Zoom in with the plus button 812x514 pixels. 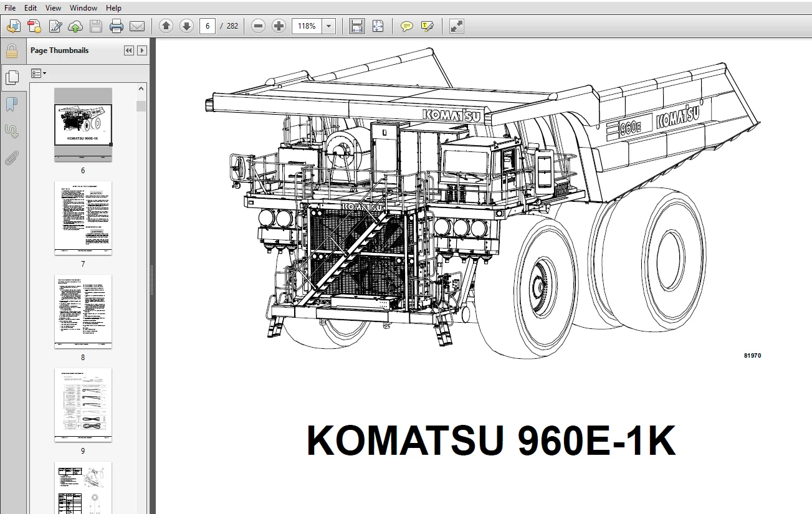click(x=279, y=26)
